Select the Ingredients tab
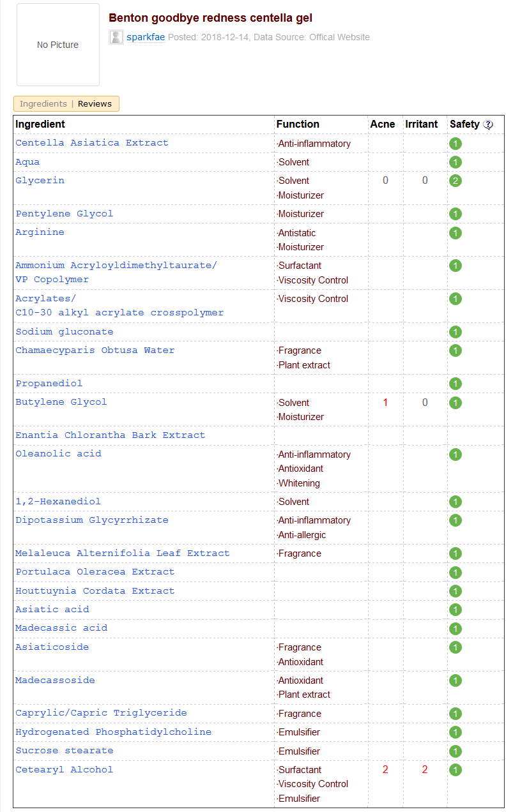The image size is (513, 812). pyautogui.click(x=43, y=104)
